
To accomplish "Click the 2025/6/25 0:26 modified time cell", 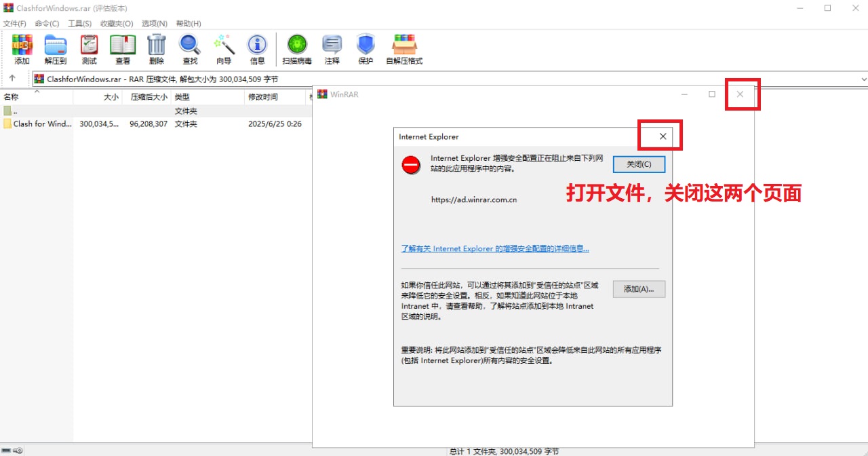I will pyautogui.click(x=275, y=124).
